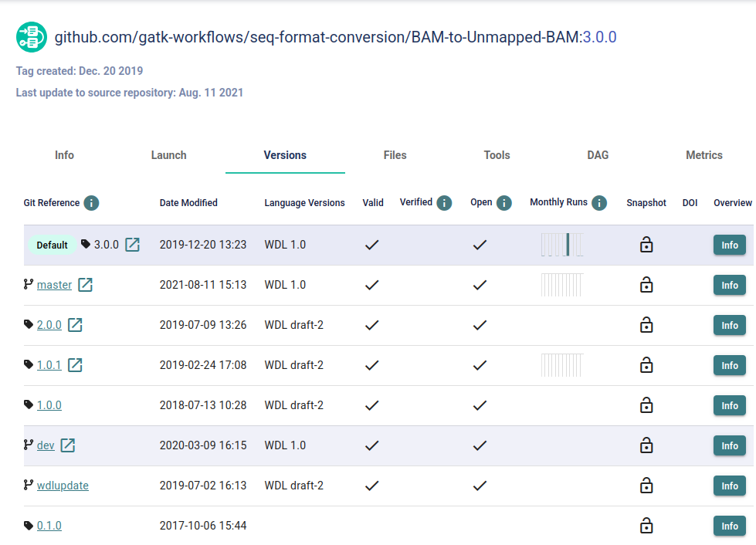Toggle the snapshot lock for version 0.1.0
Viewport: 756px width, 545px height.
[x=646, y=526]
